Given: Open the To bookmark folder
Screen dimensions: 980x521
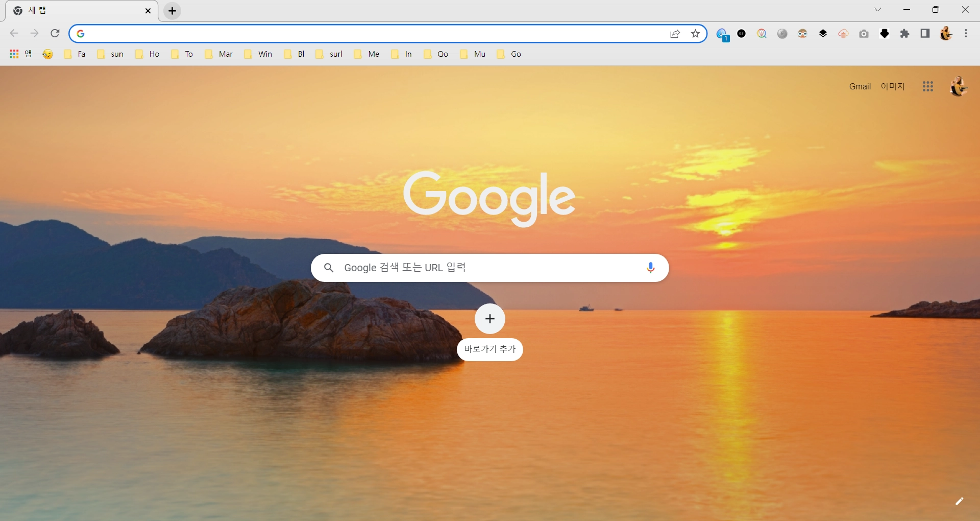Looking at the screenshot, I should [x=182, y=54].
